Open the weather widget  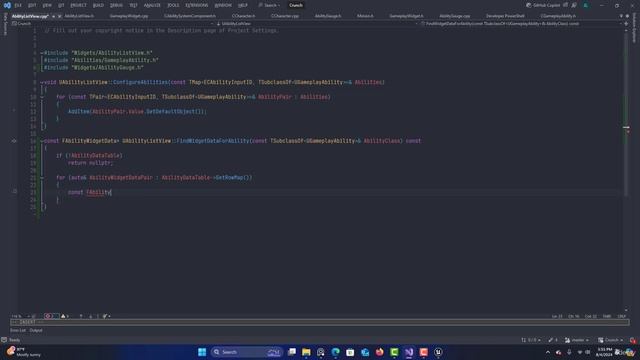click(x=24, y=352)
